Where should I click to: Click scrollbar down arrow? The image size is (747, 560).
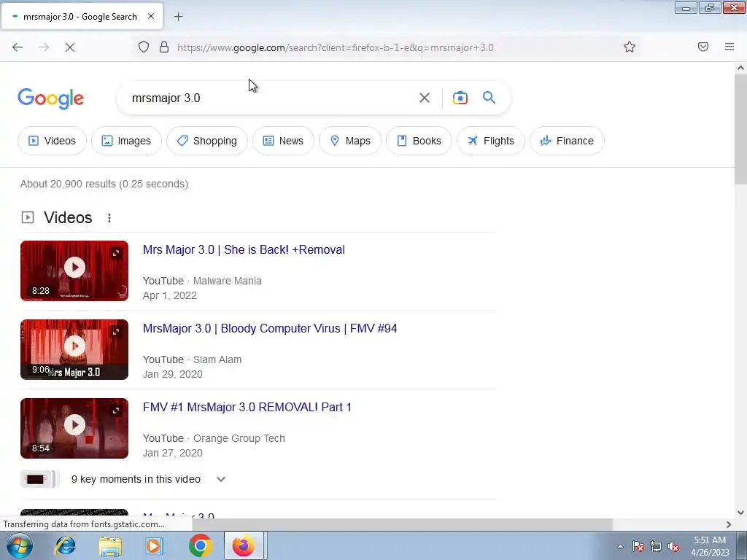pos(740,513)
